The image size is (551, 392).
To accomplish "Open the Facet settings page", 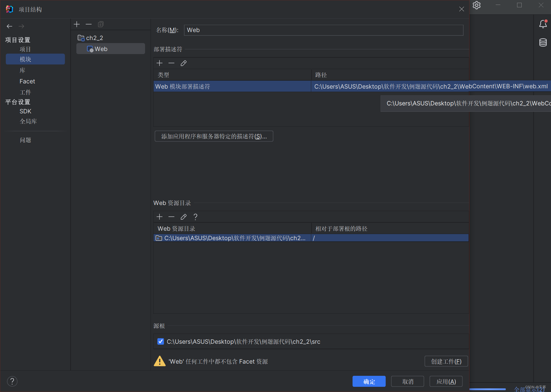I will [27, 81].
